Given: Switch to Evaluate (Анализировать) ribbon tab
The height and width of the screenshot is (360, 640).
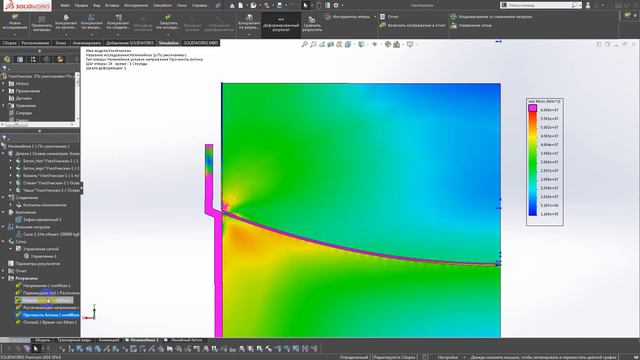Looking at the screenshot, I should (x=87, y=43).
